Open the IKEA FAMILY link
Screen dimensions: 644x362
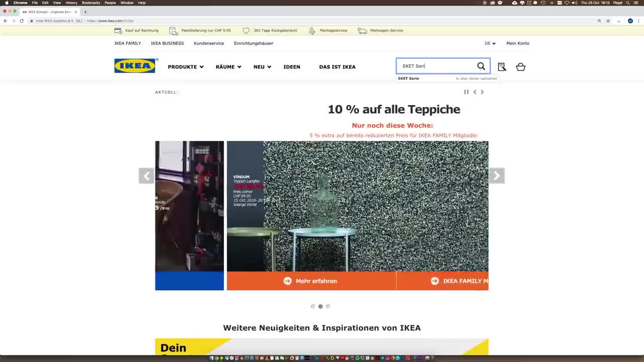pyautogui.click(x=128, y=43)
